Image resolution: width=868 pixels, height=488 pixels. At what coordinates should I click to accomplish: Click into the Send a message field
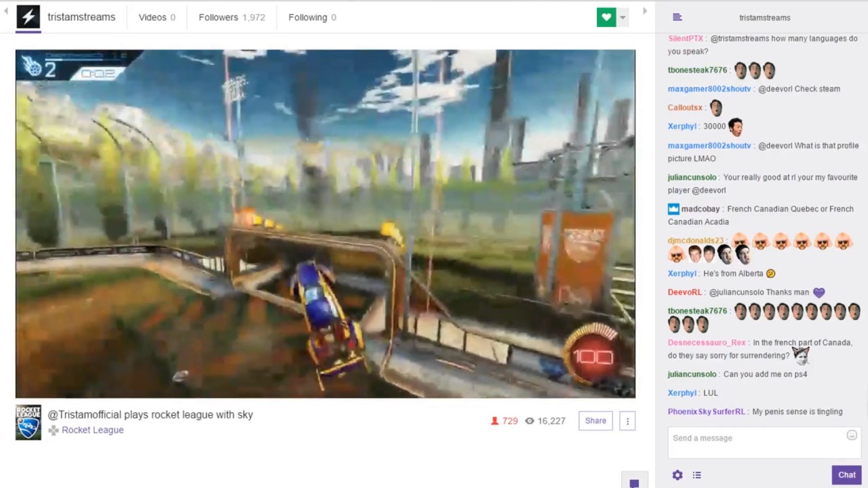tap(764, 443)
